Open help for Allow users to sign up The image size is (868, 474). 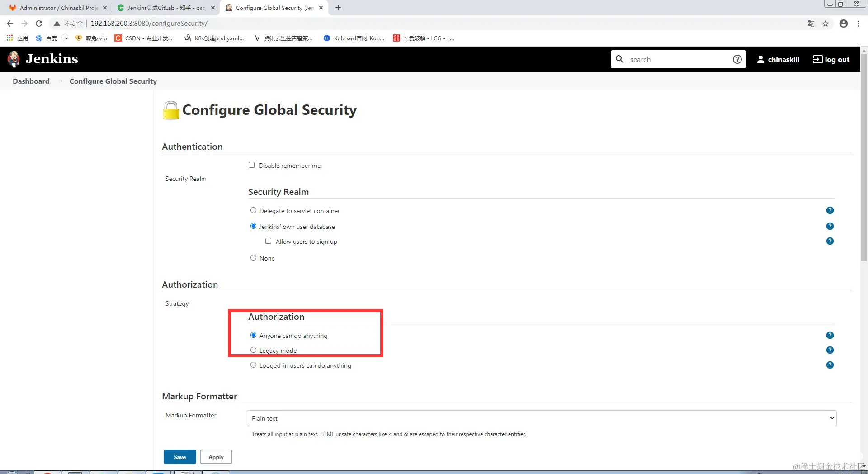click(830, 241)
